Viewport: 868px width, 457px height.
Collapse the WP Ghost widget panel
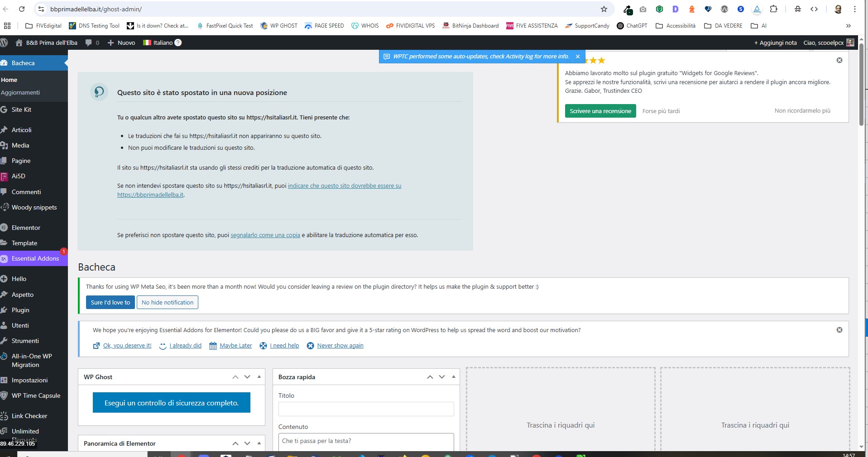[x=259, y=377]
